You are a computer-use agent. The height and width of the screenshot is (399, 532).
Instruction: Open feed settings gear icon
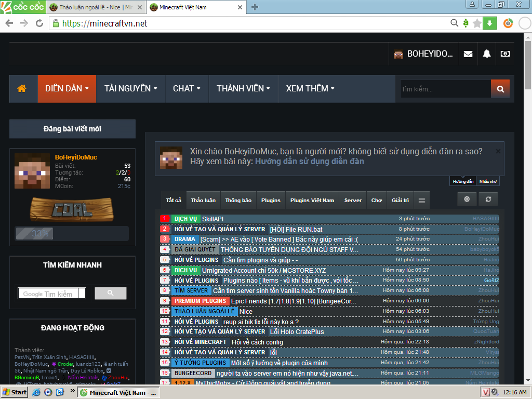467,199
